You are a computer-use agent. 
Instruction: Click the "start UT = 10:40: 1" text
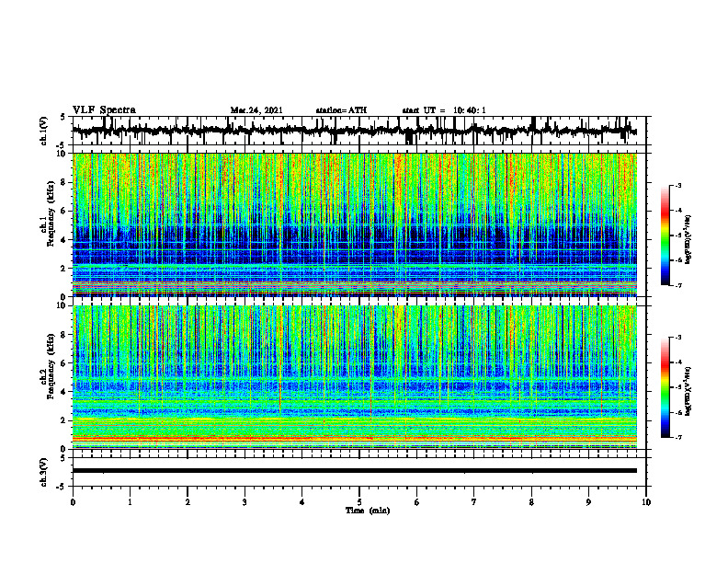pyautogui.click(x=444, y=110)
